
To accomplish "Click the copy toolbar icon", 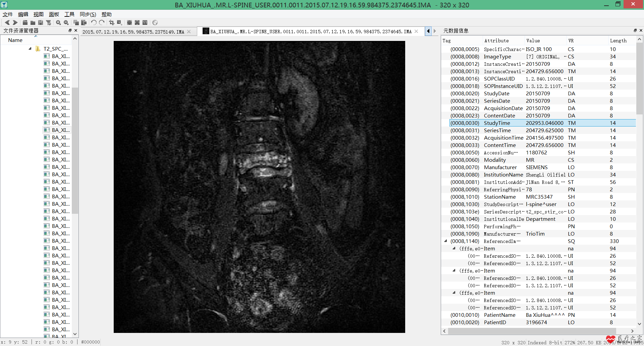I will click(76, 22).
